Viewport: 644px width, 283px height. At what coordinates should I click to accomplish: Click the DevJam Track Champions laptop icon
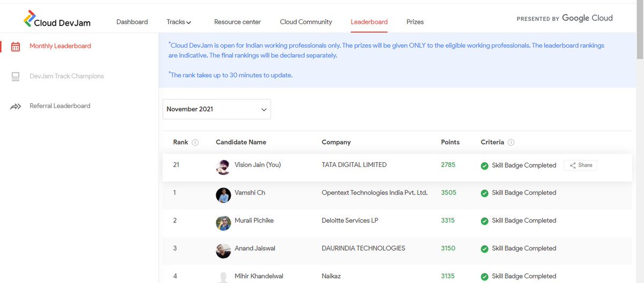16,76
